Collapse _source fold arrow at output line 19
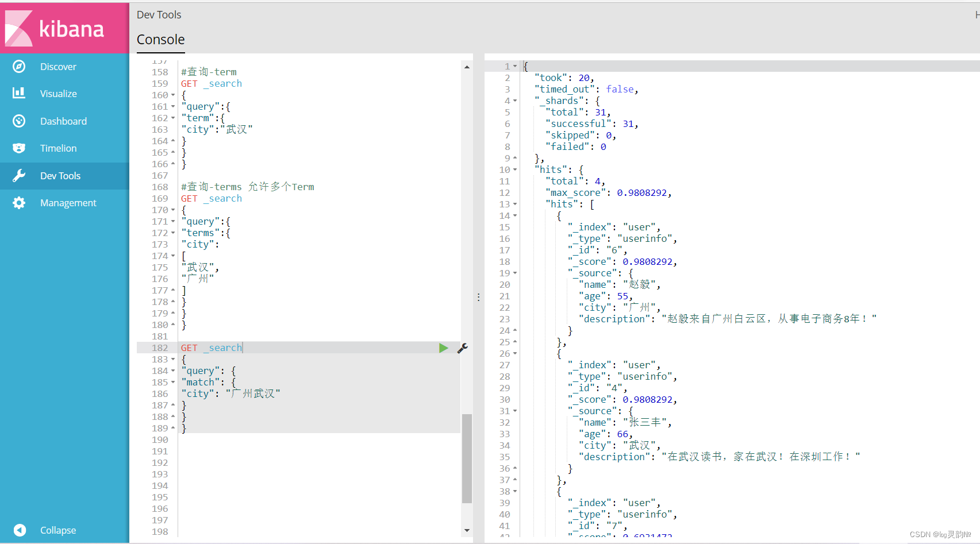The image size is (980, 544). click(515, 273)
